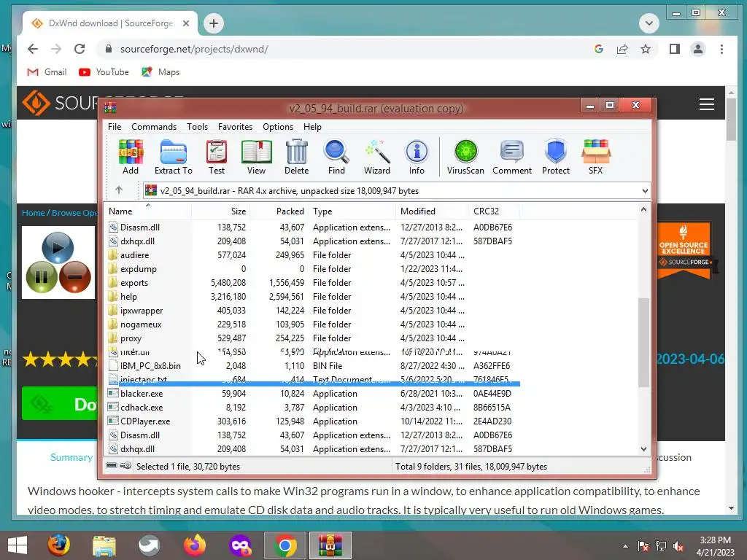This screenshot has height=560, width=747.
Task: Click the Add toolbar icon in WinRAR
Action: (131, 157)
